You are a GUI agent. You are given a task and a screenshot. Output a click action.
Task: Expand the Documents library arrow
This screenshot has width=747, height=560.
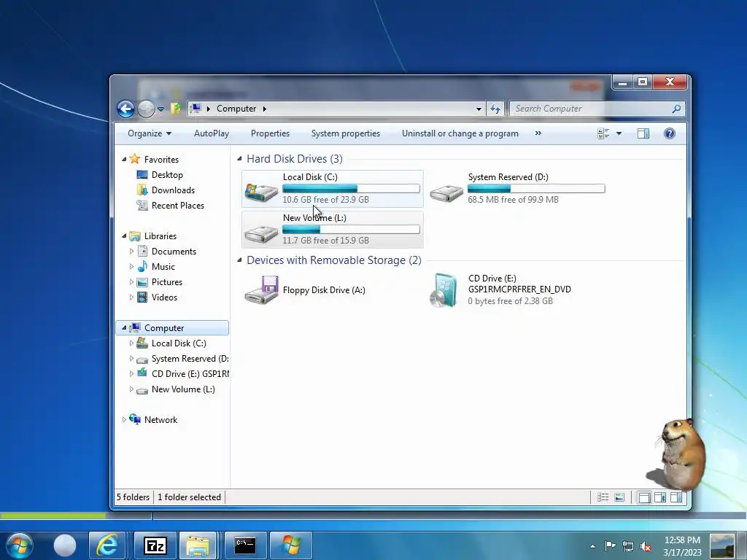tap(131, 252)
